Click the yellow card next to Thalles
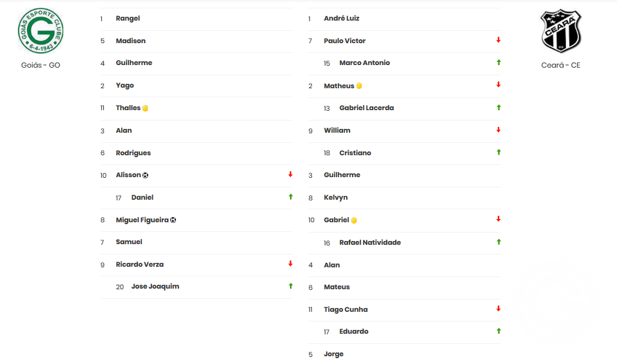The image size is (617, 364). [145, 108]
